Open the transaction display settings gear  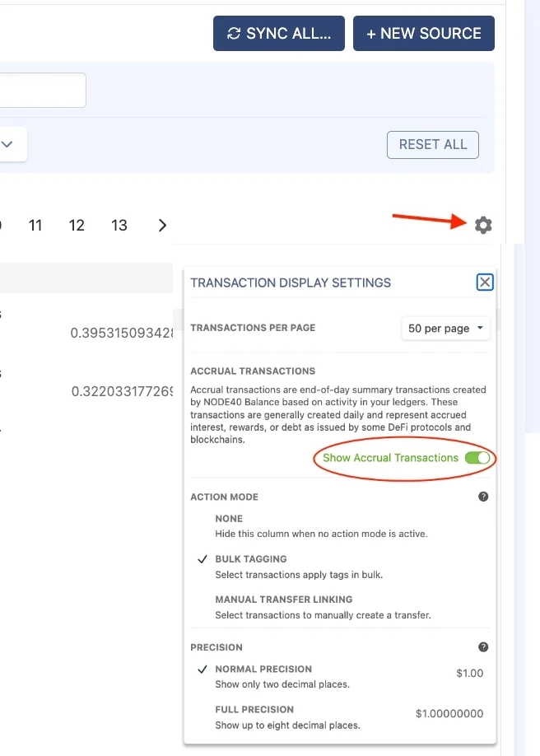point(483,225)
